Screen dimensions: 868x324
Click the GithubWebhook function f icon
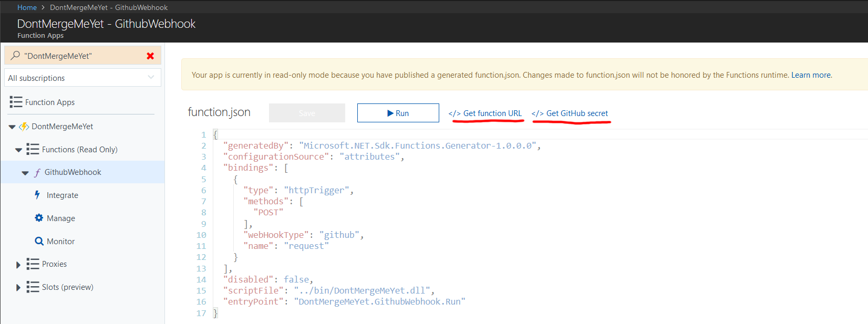click(37, 172)
